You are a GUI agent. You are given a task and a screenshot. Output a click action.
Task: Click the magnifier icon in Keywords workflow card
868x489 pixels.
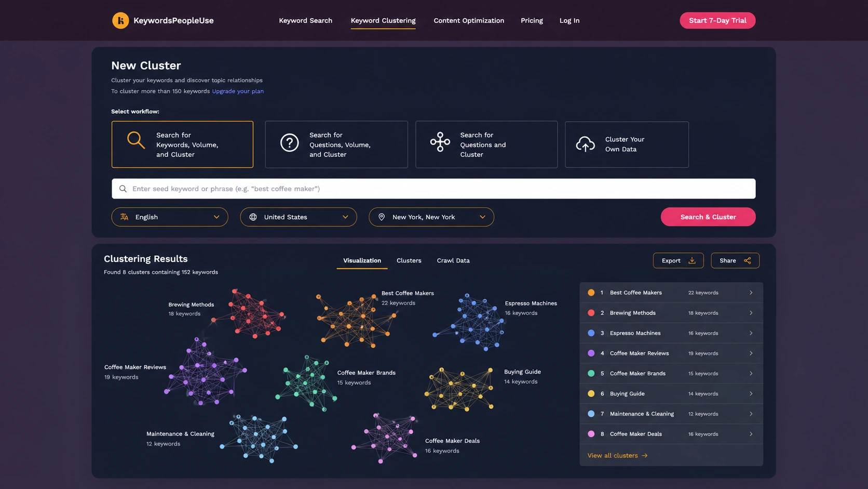[x=135, y=140]
